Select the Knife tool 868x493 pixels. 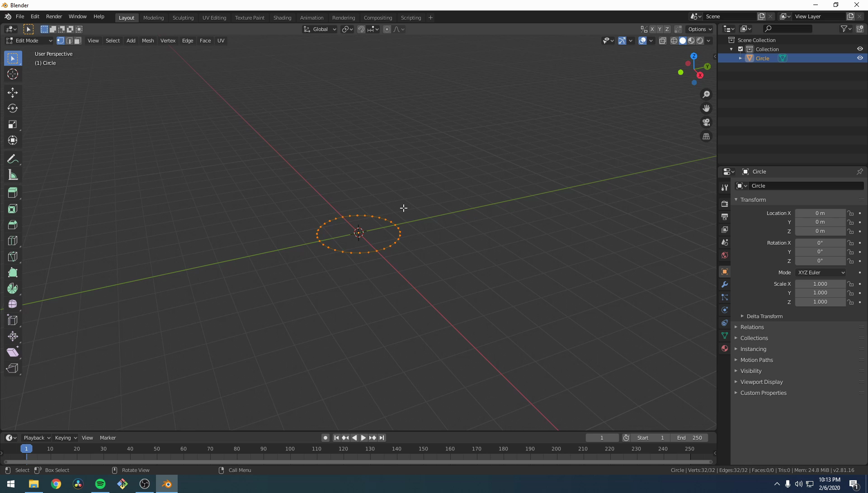pos(13,256)
